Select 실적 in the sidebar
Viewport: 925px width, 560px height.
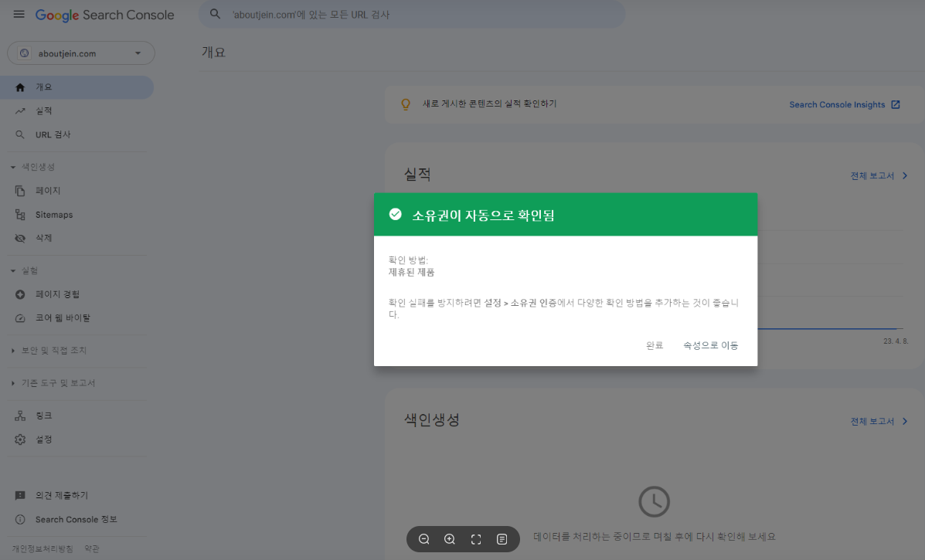[77, 110]
